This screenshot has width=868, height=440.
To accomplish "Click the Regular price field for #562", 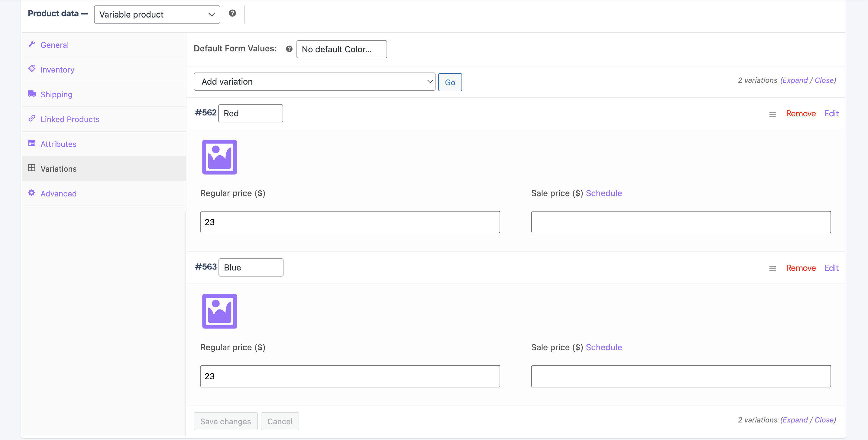I will click(350, 222).
